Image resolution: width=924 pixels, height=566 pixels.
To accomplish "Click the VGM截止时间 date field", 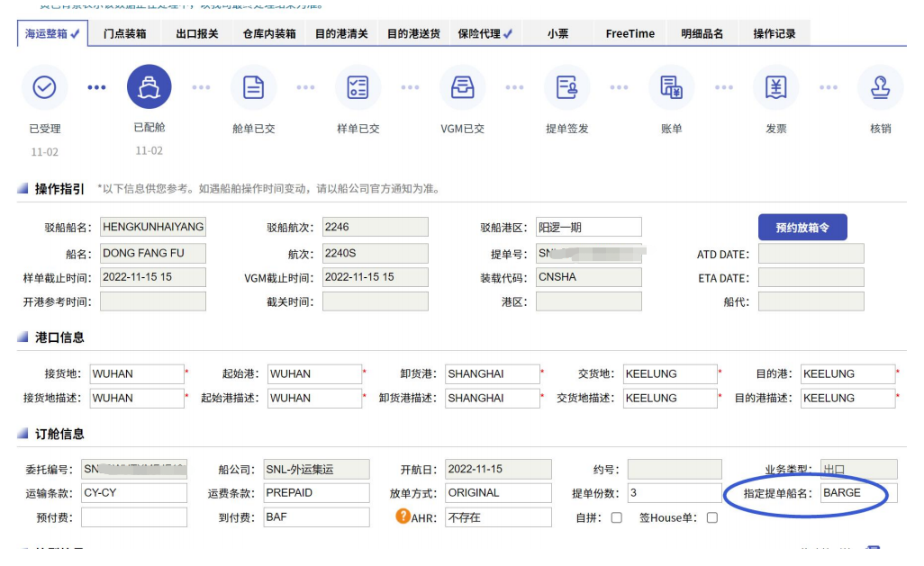I will tap(376, 277).
